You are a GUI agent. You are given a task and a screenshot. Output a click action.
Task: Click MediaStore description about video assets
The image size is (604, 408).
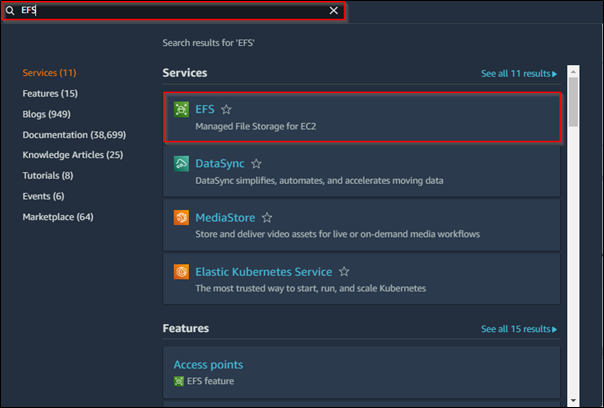coord(337,234)
